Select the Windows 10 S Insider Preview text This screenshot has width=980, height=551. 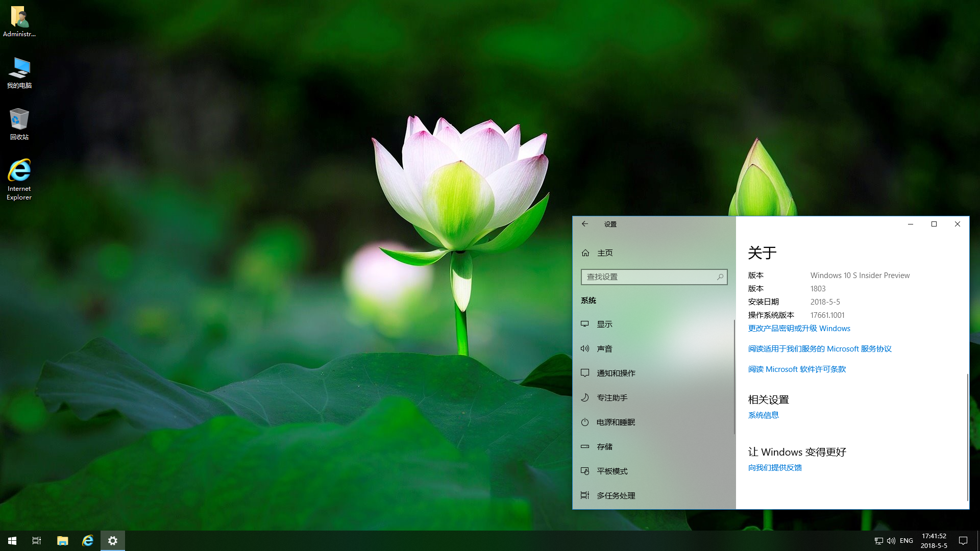pyautogui.click(x=860, y=275)
